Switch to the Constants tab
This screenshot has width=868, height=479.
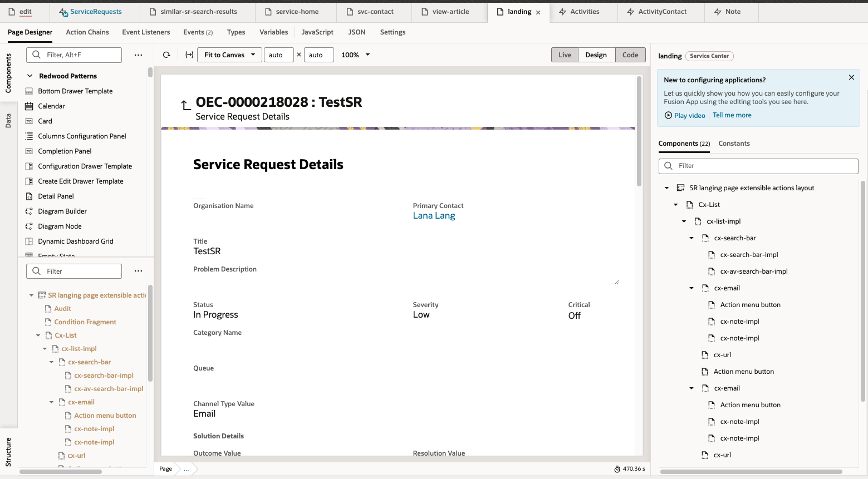734,144
